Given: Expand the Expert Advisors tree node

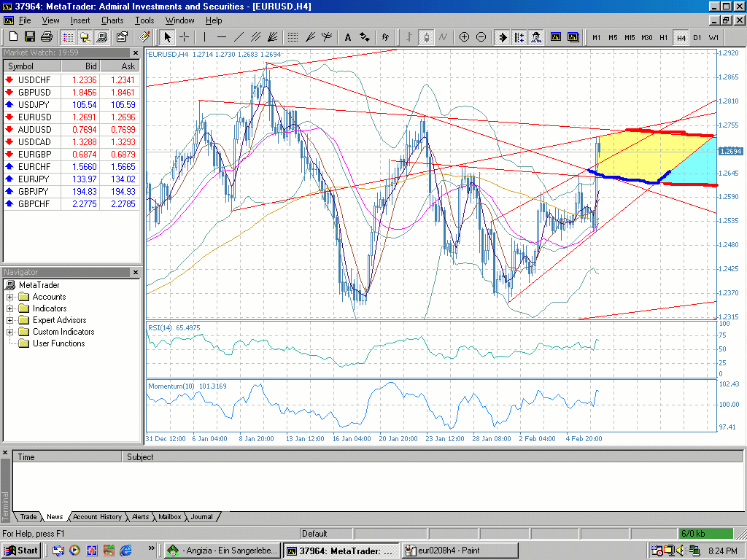Looking at the screenshot, I should click(9, 321).
